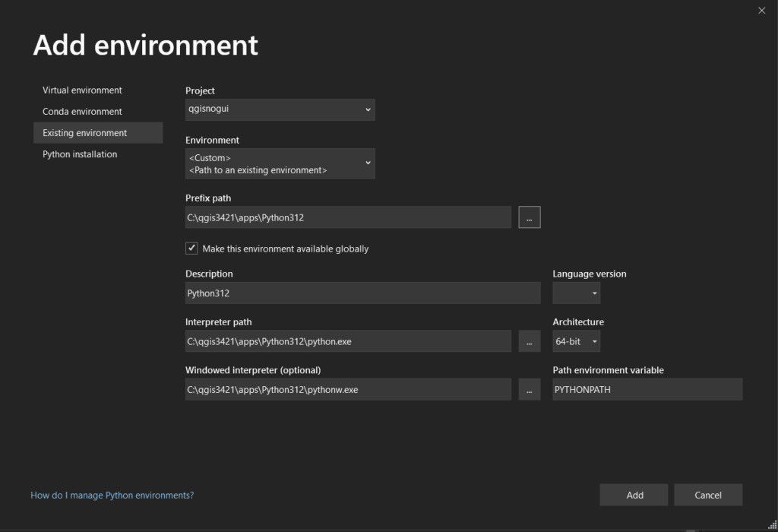Click the Interpreter path text field
This screenshot has width=778, height=532.
(348, 341)
